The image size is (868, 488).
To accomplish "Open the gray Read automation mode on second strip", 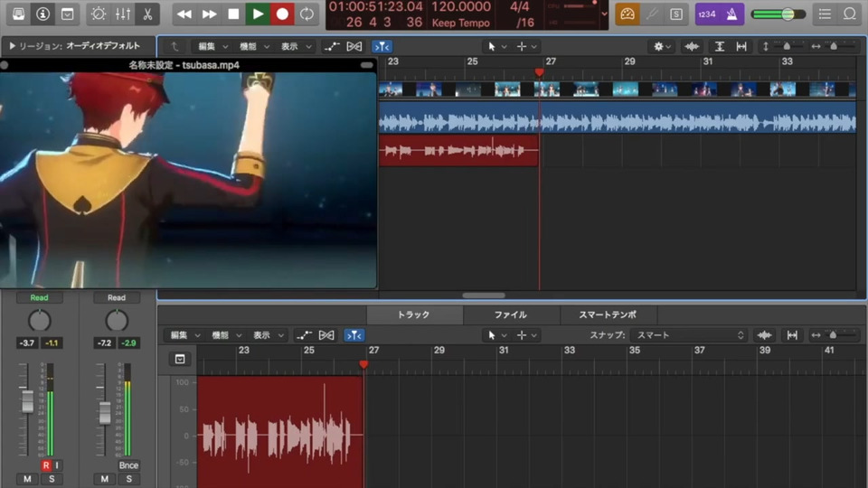I will 117,297.
